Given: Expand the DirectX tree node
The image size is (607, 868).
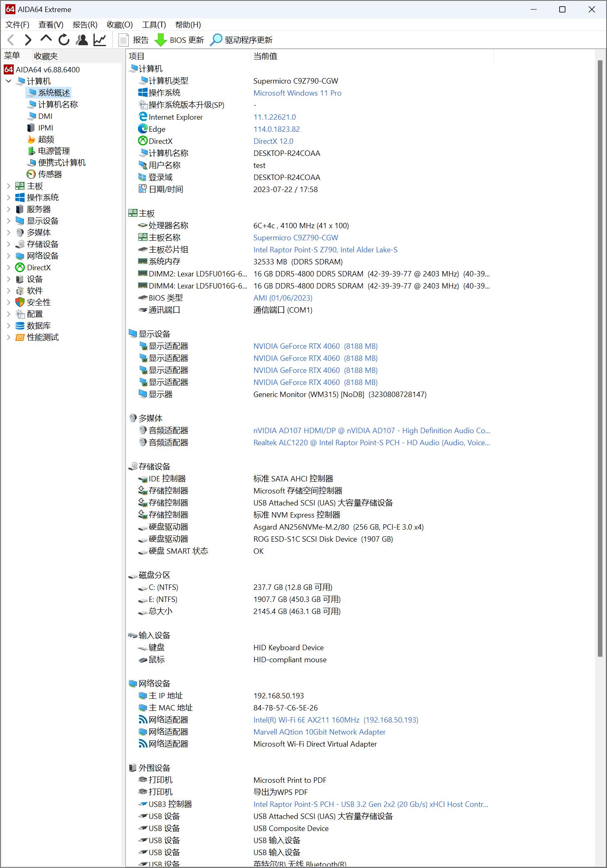Looking at the screenshot, I should tap(8, 267).
